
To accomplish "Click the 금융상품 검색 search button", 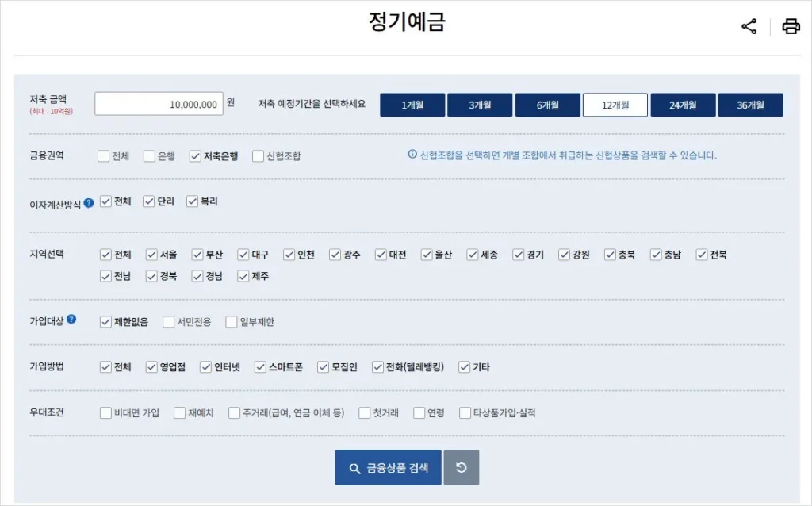I will pos(387,467).
